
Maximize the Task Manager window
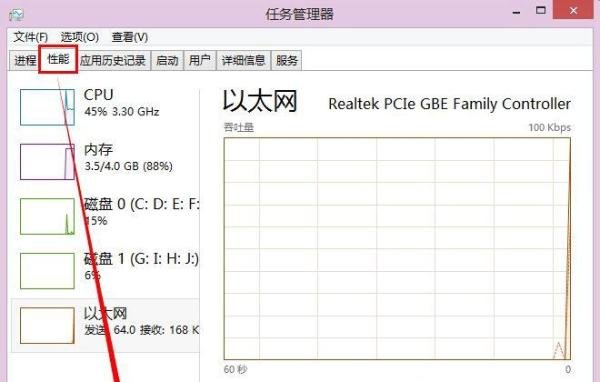pos(540,10)
